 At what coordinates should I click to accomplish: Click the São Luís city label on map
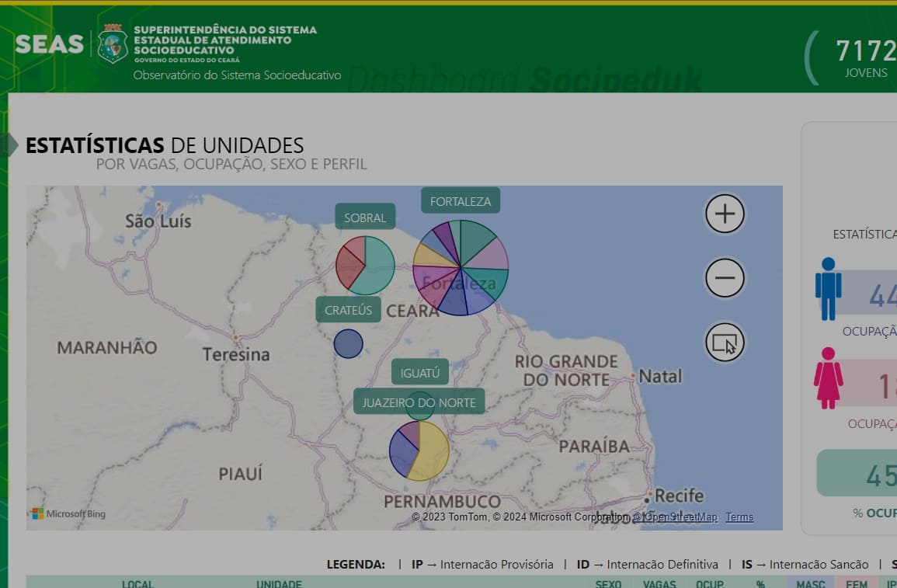158,221
